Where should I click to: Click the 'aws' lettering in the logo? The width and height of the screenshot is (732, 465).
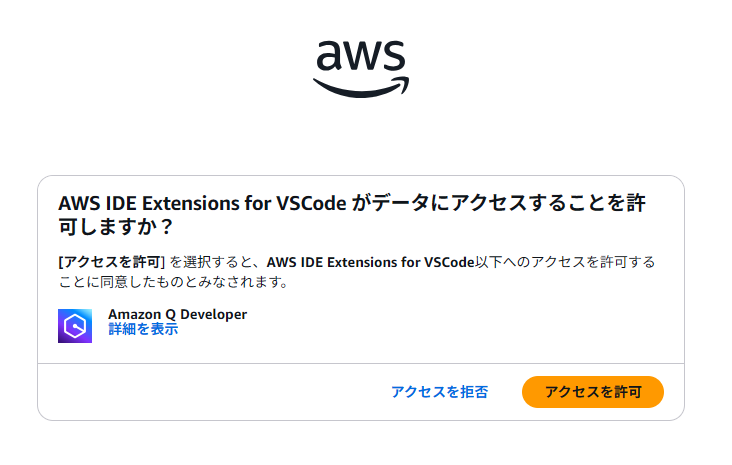(x=361, y=56)
